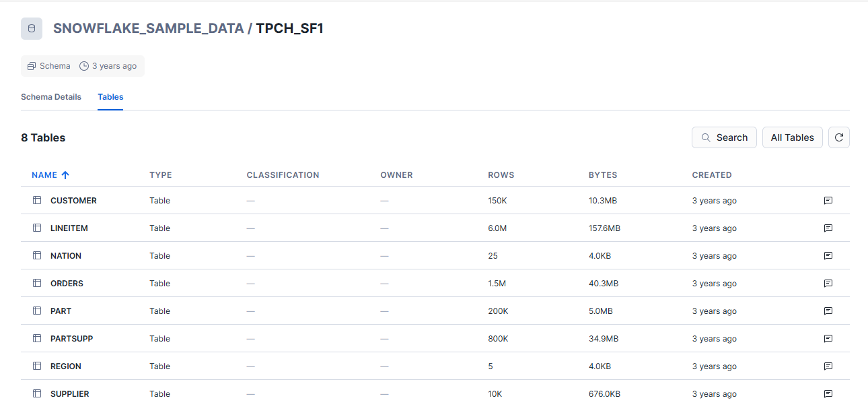Image resolution: width=868 pixels, height=419 pixels.
Task: Toggle sort order on the NAME column arrow
Action: click(65, 175)
